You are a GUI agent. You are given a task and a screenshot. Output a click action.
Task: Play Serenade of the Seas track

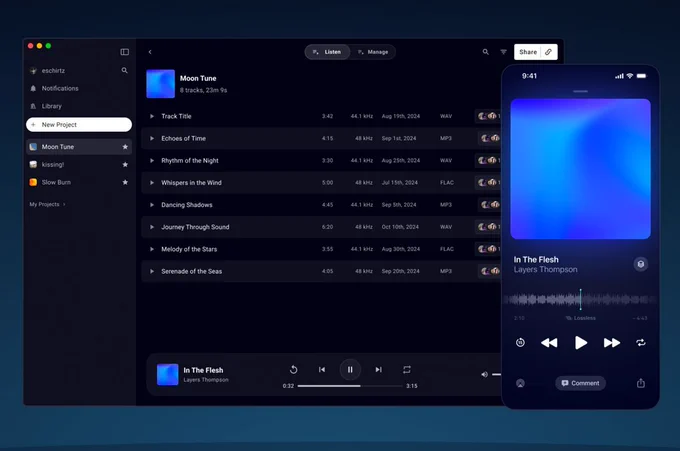point(152,271)
